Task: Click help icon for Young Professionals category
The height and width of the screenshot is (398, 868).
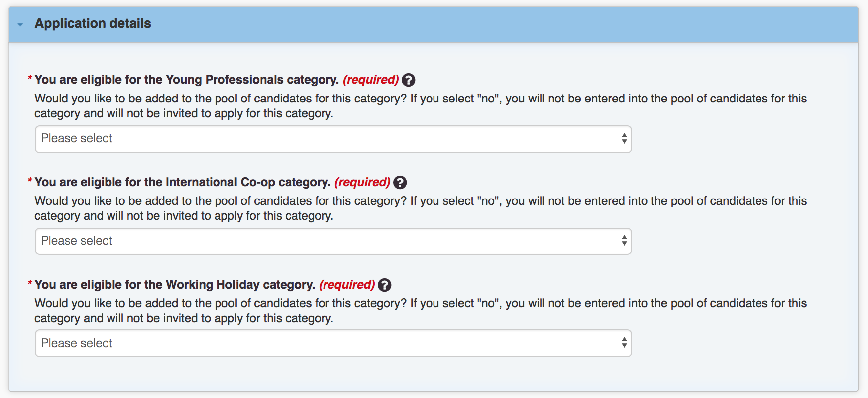Action: pos(408,80)
